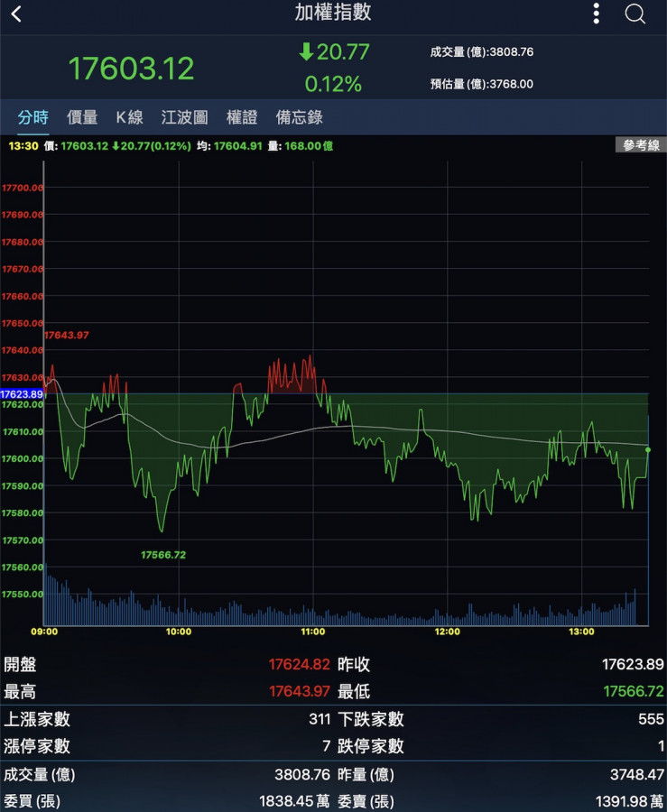Image resolution: width=667 pixels, height=812 pixels.
Task: Open the 江波圖 tab
Action: click(x=184, y=117)
